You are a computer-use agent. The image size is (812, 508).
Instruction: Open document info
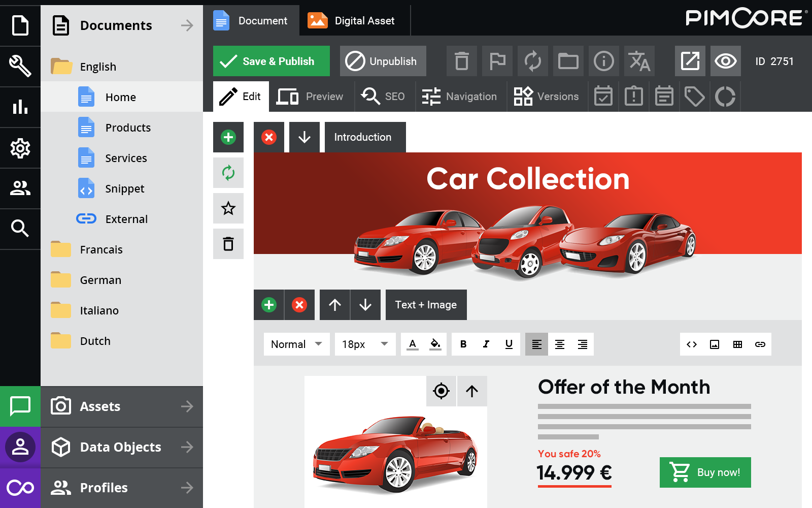tap(603, 61)
